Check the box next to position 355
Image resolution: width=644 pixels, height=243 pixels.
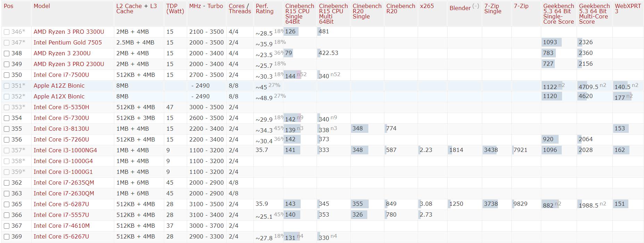(x=7, y=129)
